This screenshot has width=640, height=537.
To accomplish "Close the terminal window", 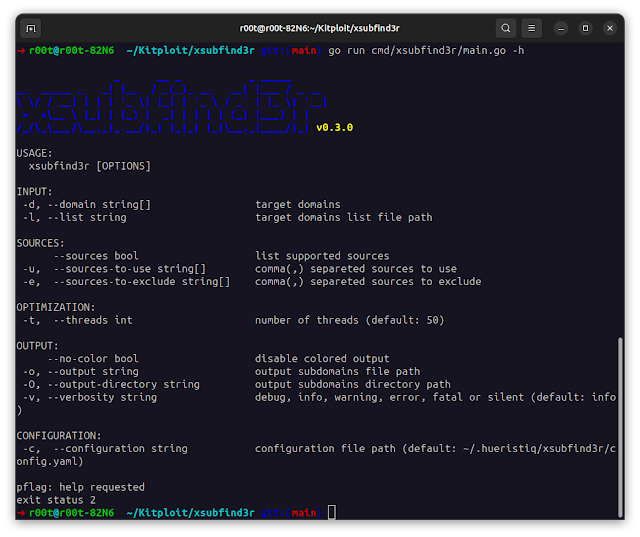I will click(x=610, y=28).
